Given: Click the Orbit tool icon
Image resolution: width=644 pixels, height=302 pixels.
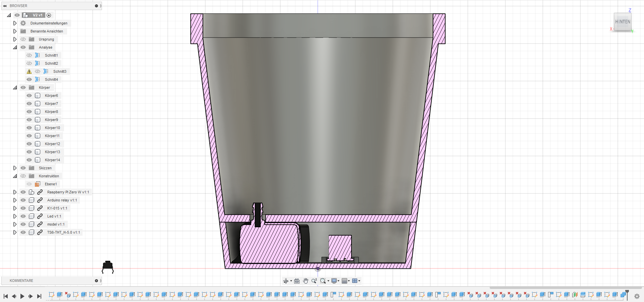Looking at the screenshot, I should click(x=285, y=281).
